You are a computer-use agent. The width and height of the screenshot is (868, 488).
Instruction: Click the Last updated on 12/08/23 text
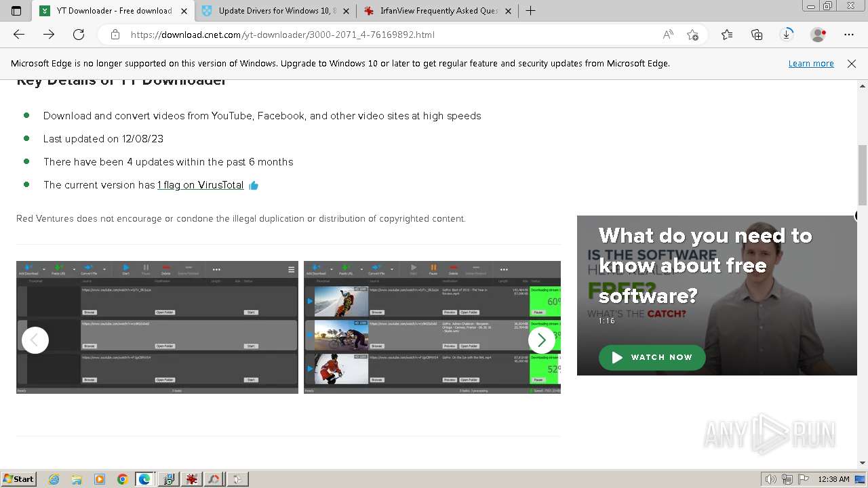click(x=103, y=139)
